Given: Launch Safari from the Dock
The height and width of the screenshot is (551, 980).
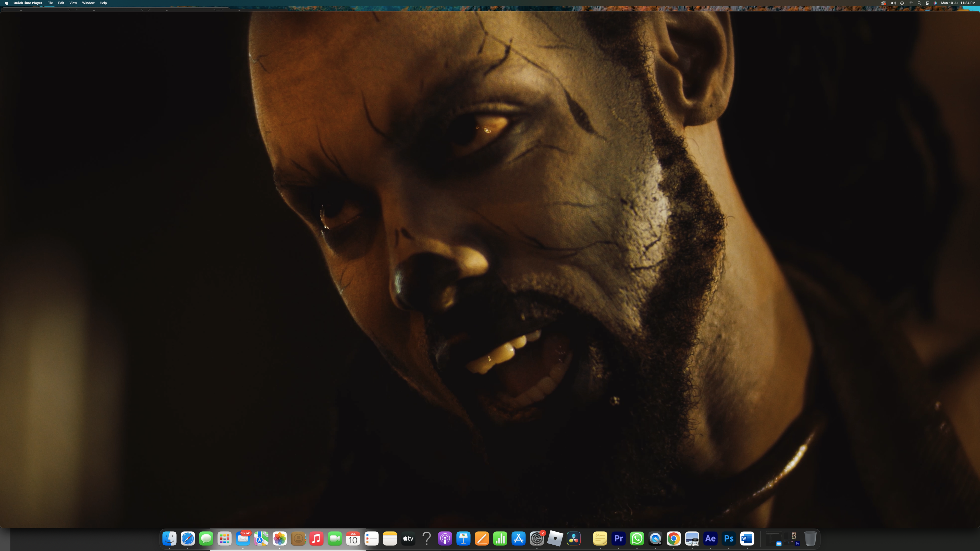Looking at the screenshot, I should (x=188, y=539).
